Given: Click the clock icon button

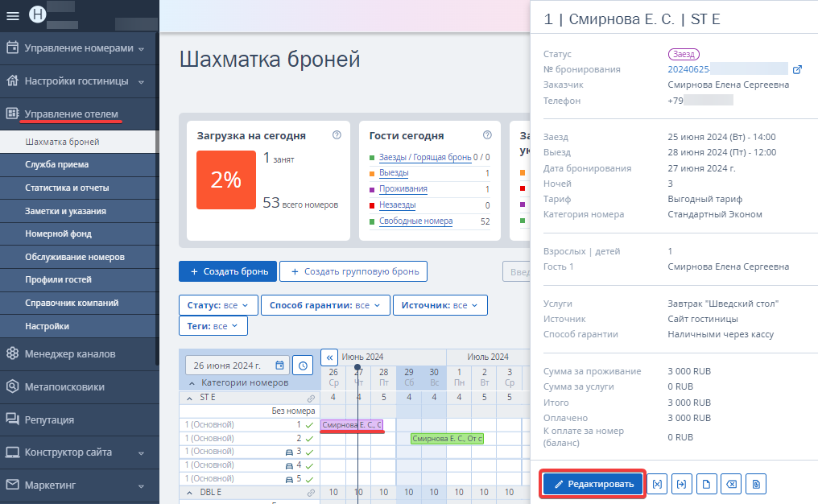Looking at the screenshot, I should click(303, 366).
